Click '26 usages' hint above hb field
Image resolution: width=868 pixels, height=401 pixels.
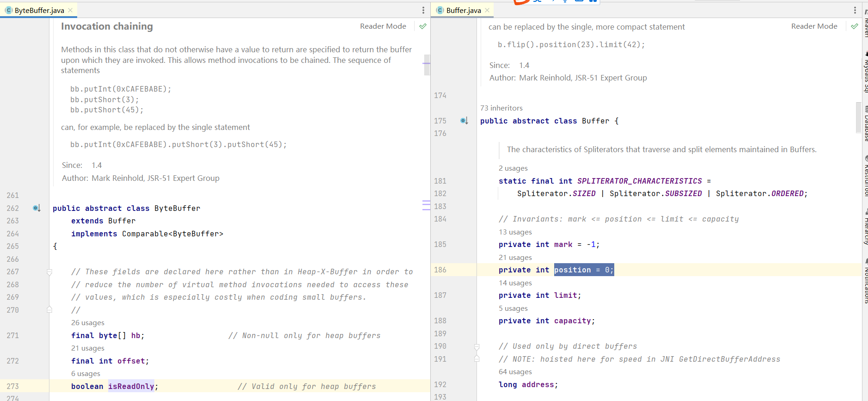point(88,323)
